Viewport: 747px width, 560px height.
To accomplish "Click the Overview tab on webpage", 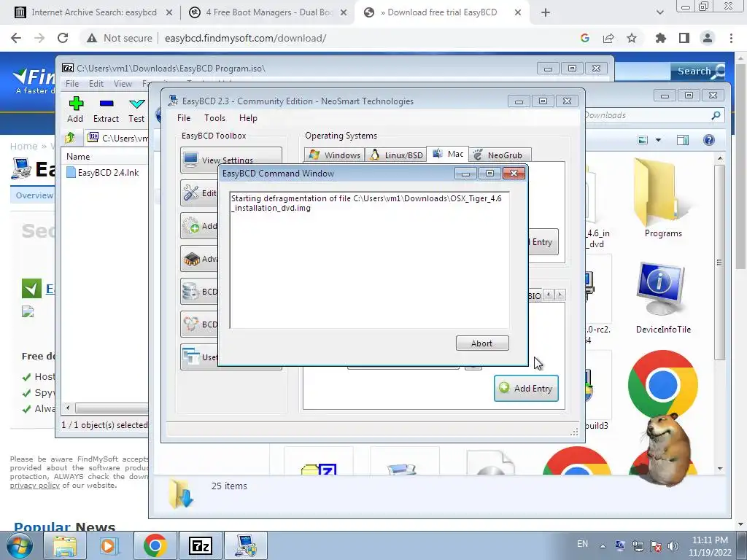I will [x=34, y=195].
